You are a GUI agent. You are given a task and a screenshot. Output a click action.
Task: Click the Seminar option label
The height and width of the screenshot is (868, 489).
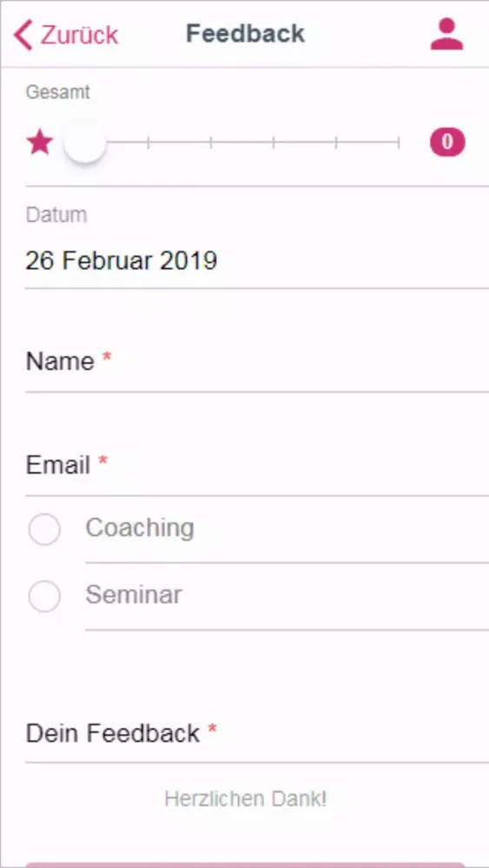point(134,595)
